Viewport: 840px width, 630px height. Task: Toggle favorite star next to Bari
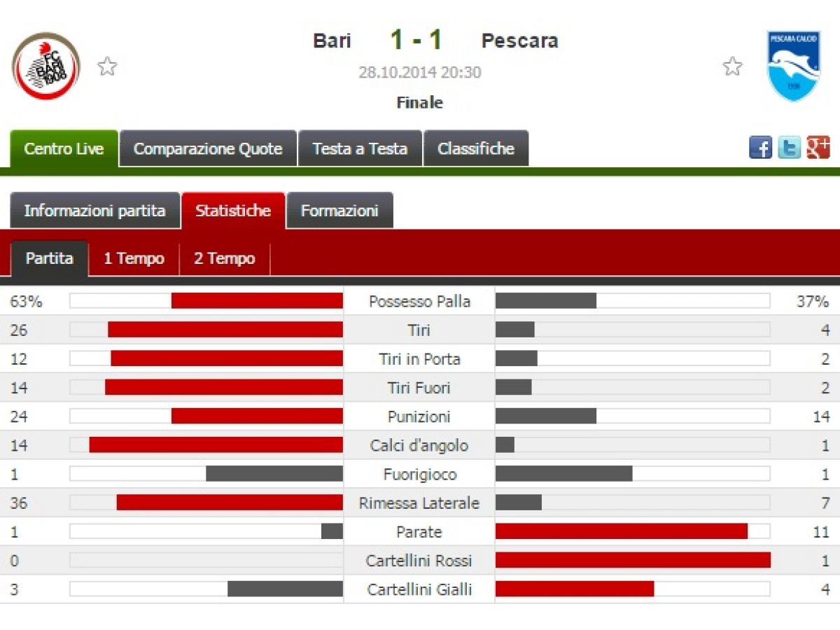pos(107,66)
